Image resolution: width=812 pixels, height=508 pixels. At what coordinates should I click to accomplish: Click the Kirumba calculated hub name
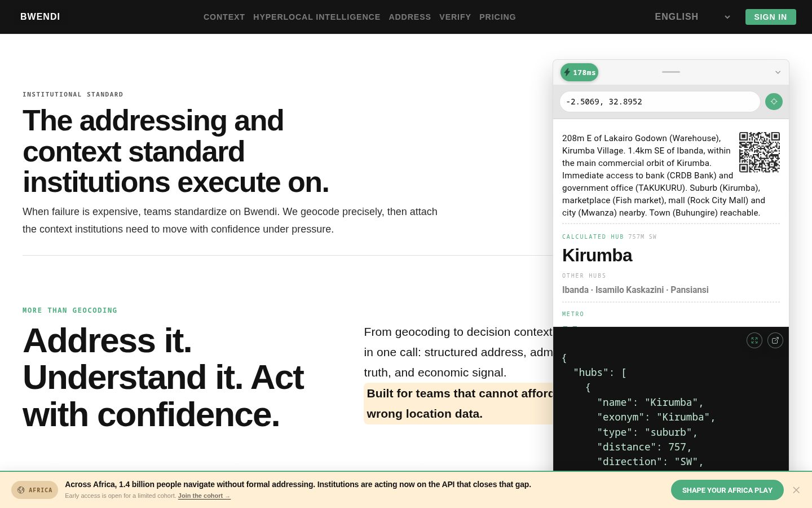(597, 255)
